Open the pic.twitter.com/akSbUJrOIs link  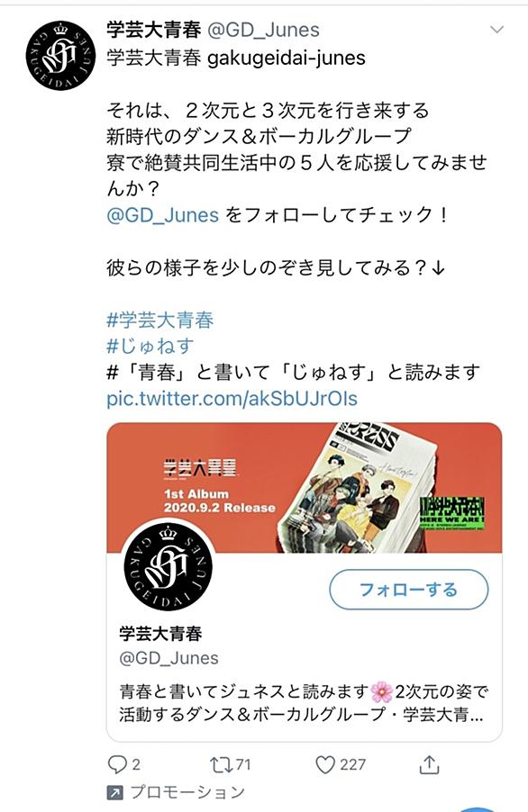pyautogui.click(x=232, y=398)
